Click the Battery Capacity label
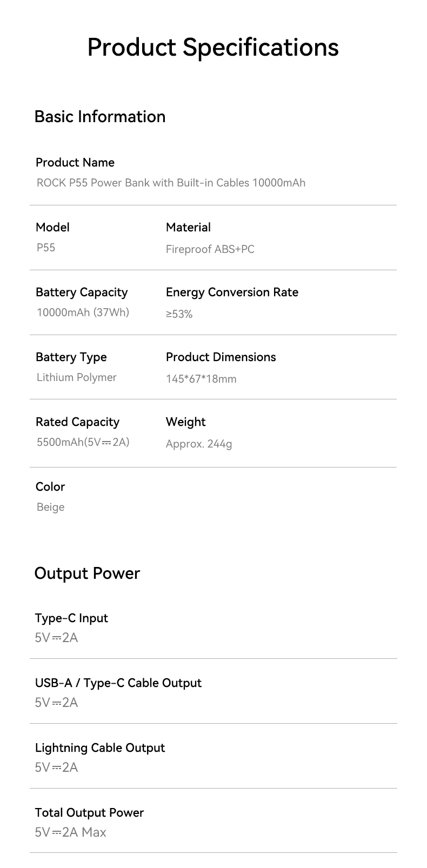Screen dimensions: 427x868 pos(82,292)
